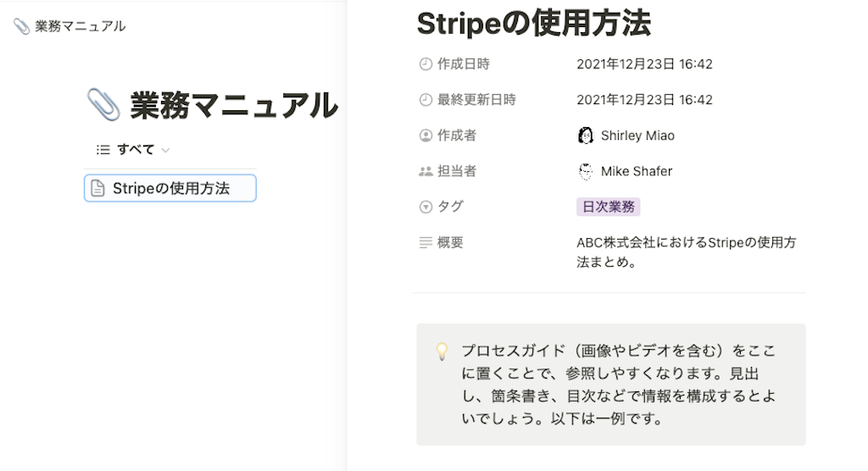
Task: Open the Stripeの使用方法 list item
Action: pyautogui.click(x=170, y=188)
